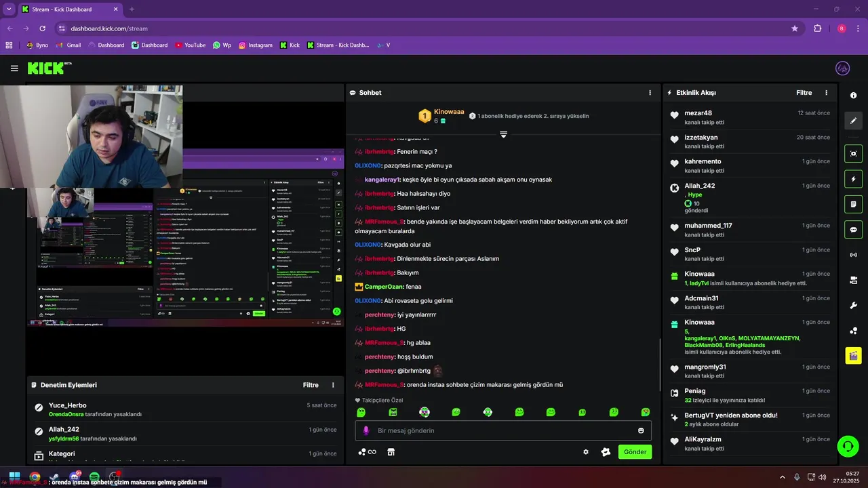Screen dimensions: 868x488
Task: Click the wrench tools sidebar icon
Action: [854, 306]
